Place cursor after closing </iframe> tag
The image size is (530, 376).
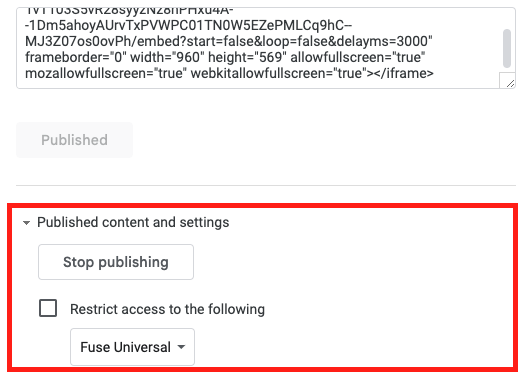point(434,73)
